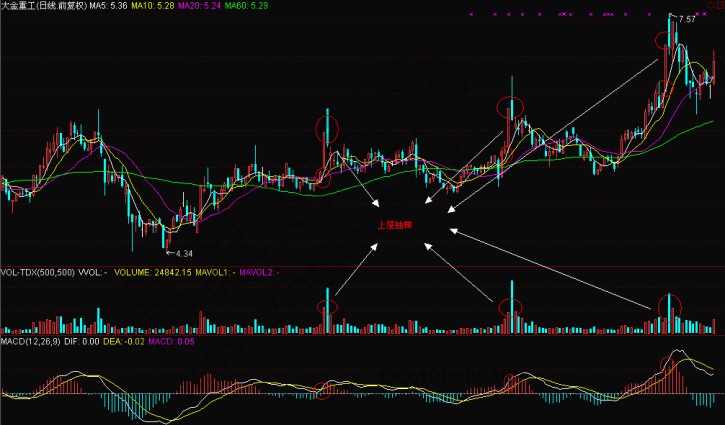Open the MACD(12,26,9) indicator header
Viewport: 725px width, 425px height.
pos(33,341)
